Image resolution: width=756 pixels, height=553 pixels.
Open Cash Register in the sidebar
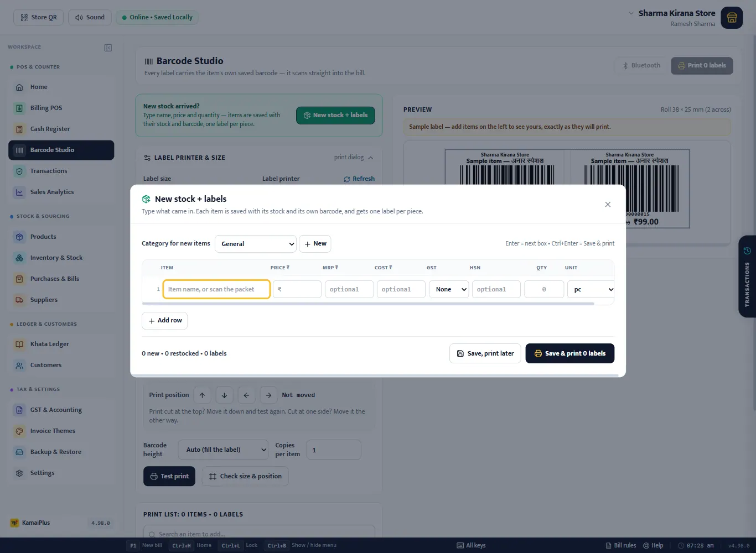[x=61, y=129]
